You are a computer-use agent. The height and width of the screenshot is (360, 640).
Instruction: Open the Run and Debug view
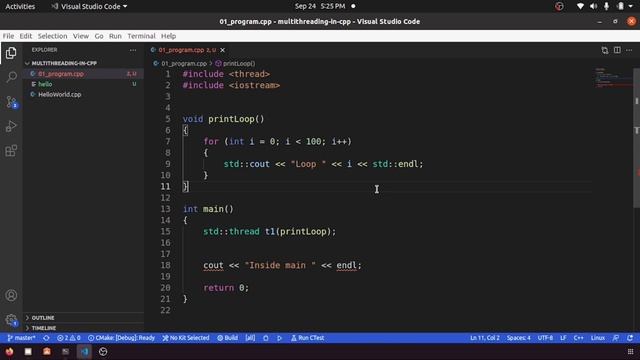[x=11, y=126]
